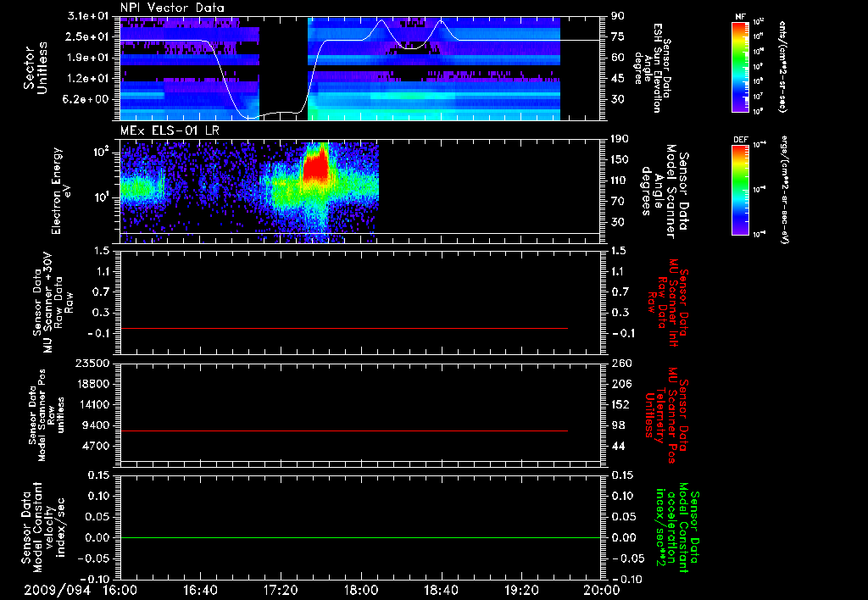Click the '18:40' time axis label
This screenshot has height=600, width=868.
[441, 590]
